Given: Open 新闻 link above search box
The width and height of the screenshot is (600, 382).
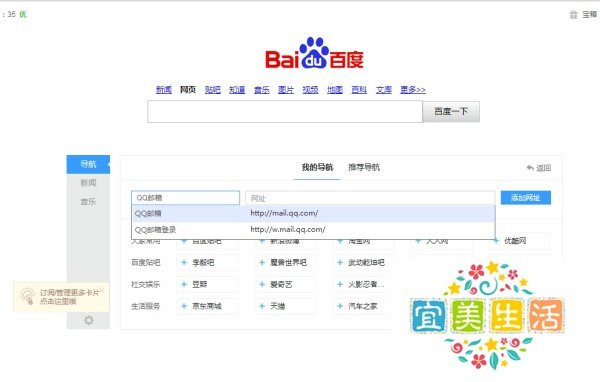Looking at the screenshot, I should click(164, 90).
